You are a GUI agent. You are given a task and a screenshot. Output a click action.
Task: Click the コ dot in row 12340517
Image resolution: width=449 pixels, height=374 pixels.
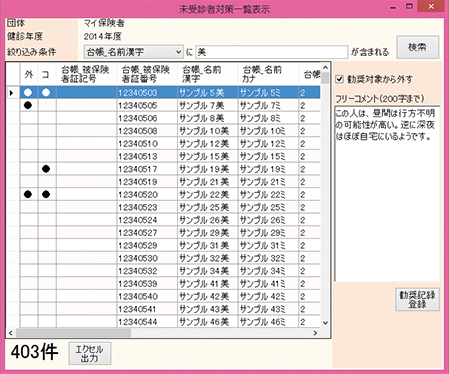click(46, 169)
